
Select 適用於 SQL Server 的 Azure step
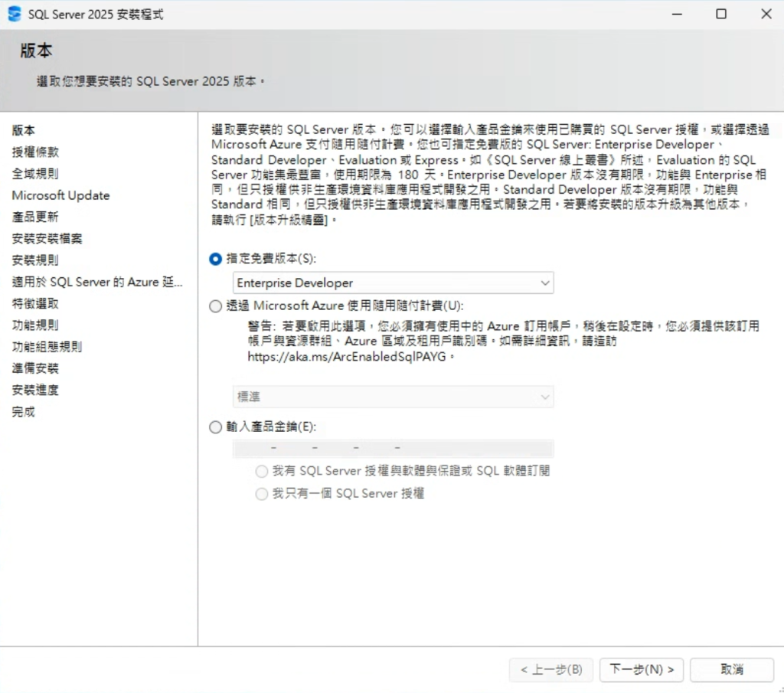point(97,282)
